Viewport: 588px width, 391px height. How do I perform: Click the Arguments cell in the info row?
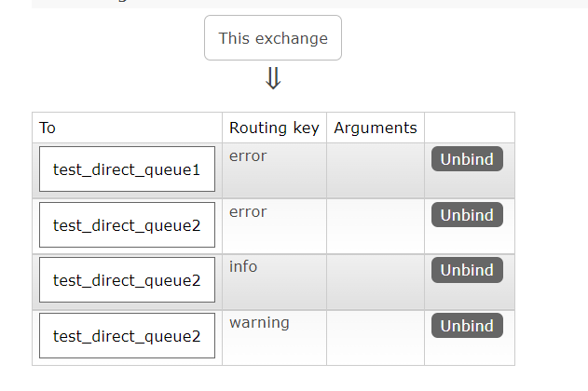pos(376,281)
